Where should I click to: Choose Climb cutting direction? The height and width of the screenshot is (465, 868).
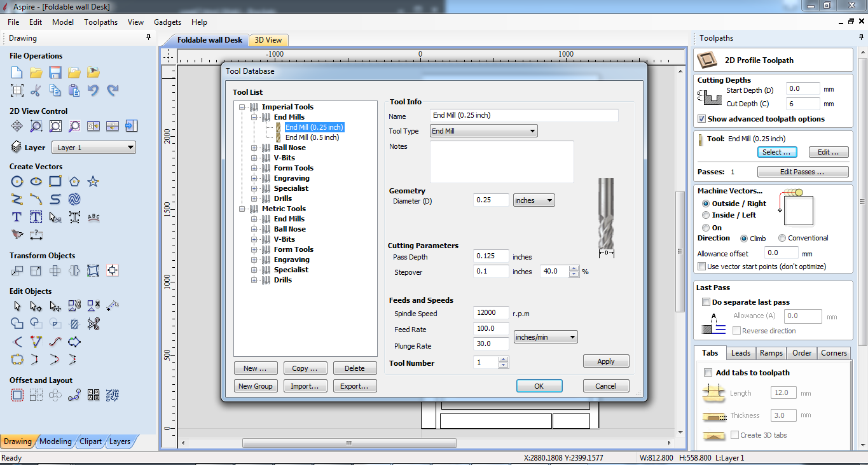pyautogui.click(x=744, y=239)
